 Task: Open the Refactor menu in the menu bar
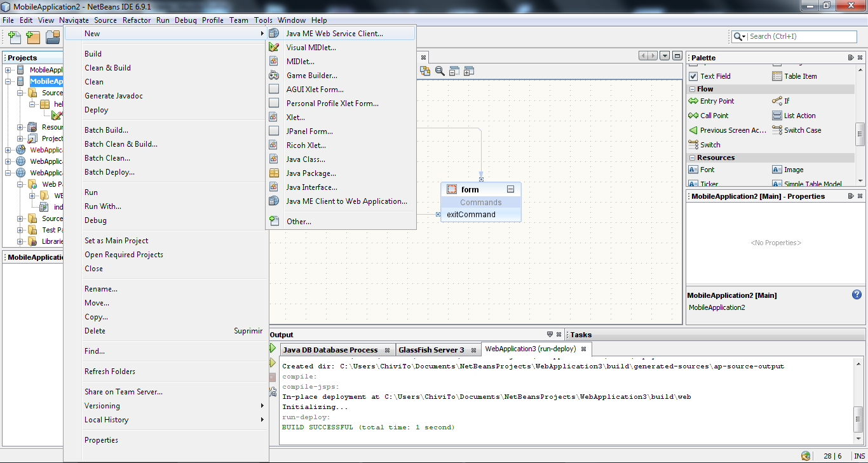point(137,20)
